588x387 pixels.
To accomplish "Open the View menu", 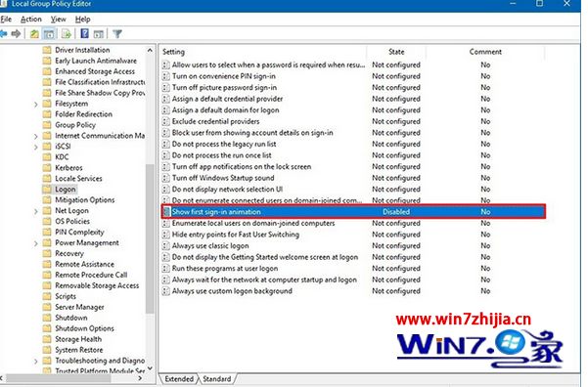I will pos(58,20).
